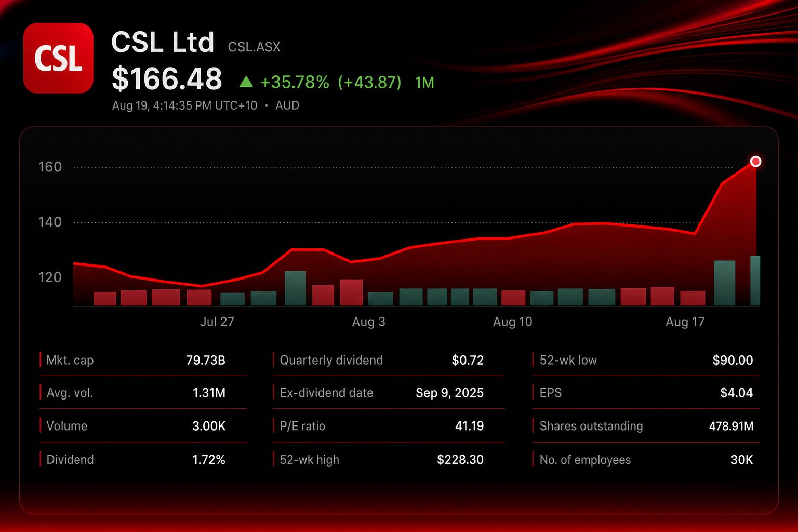Click the Avg. vol. label

(x=70, y=393)
